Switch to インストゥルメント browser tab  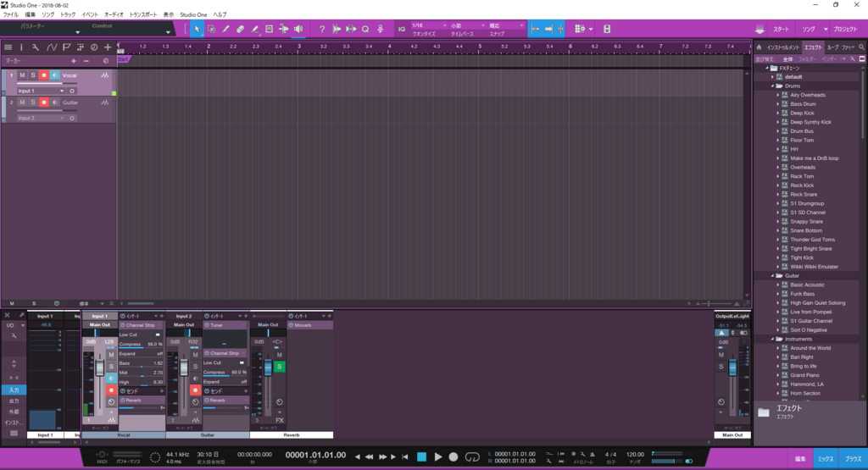782,47
